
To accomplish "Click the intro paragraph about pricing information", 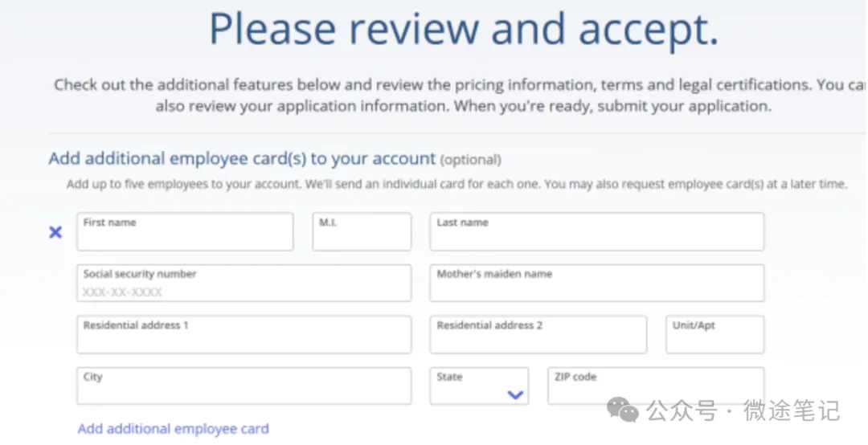I will tap(460, 96).
